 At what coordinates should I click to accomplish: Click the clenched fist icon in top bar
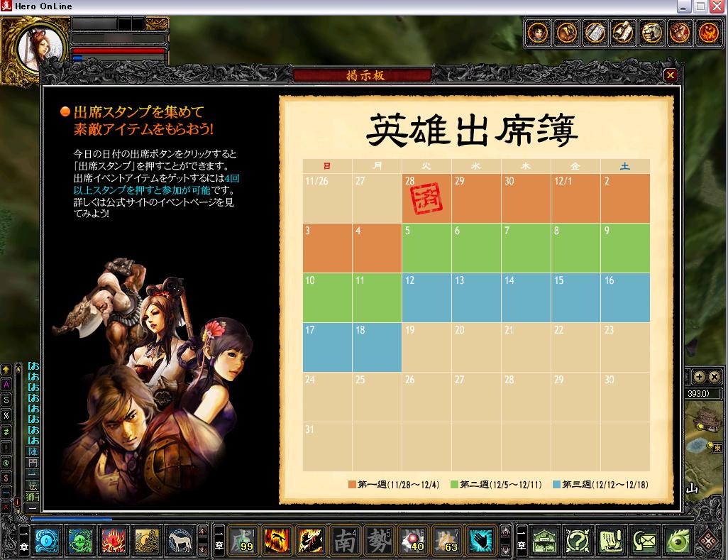click(680, 33)
